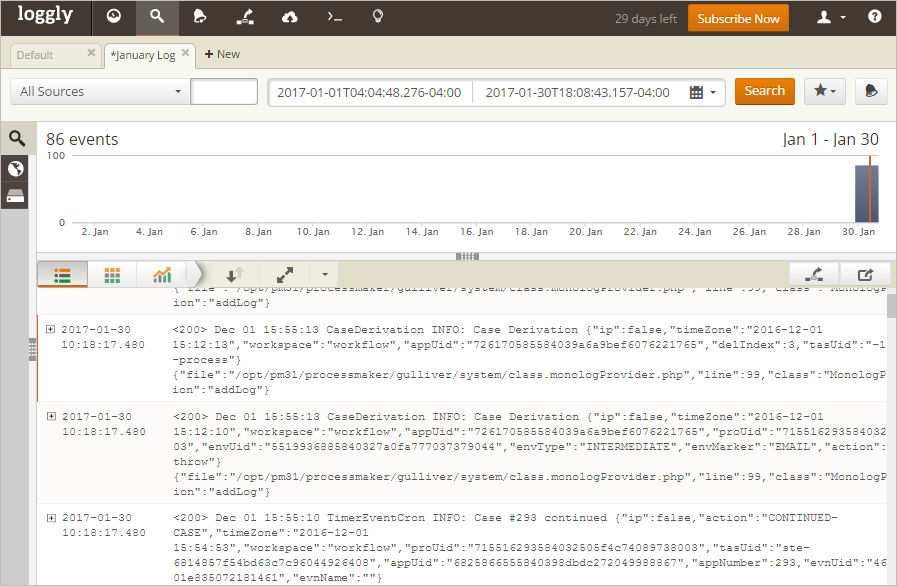
Task: Expand the first 10:18:17.480 log event
Action: pos(51,330)
